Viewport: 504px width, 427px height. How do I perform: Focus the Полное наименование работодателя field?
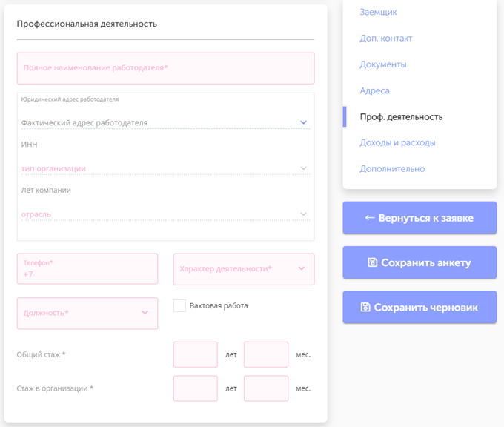165,68
